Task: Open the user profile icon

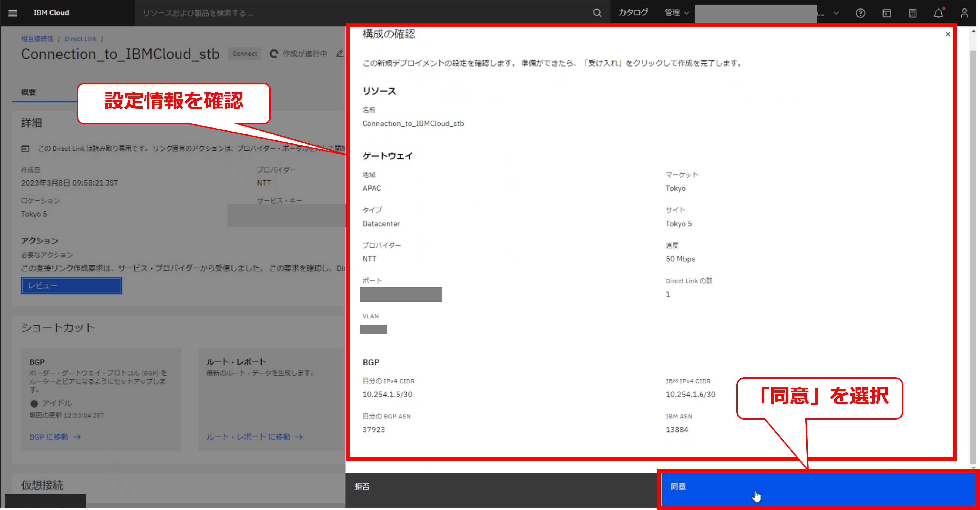Action: (964, 13)
